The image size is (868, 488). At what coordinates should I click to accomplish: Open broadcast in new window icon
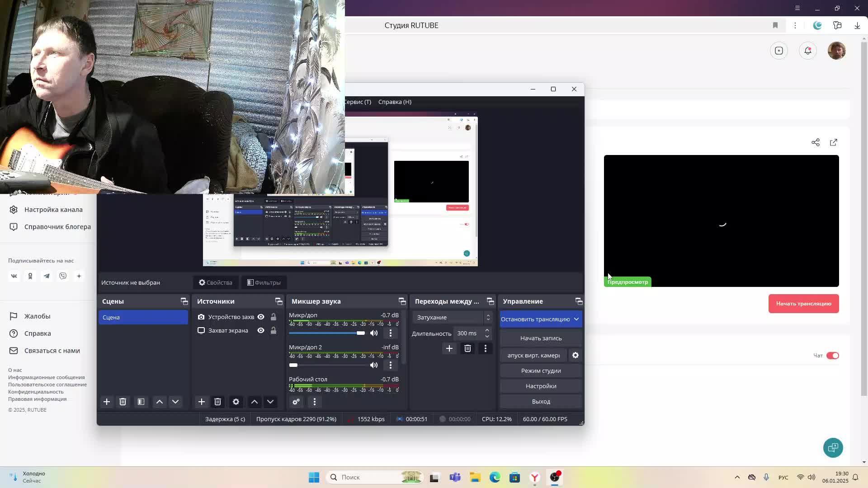pos(834,142)
